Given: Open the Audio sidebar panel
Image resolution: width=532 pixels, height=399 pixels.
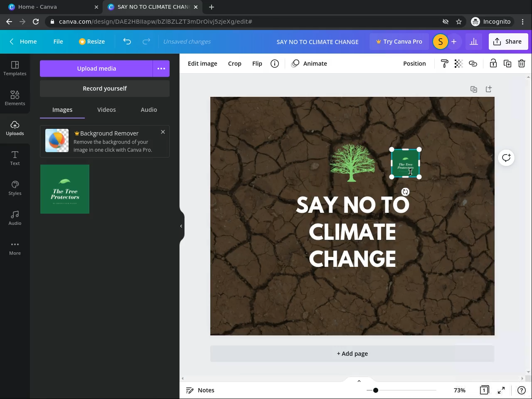Looking at the screenshot, I should point(15,218).
